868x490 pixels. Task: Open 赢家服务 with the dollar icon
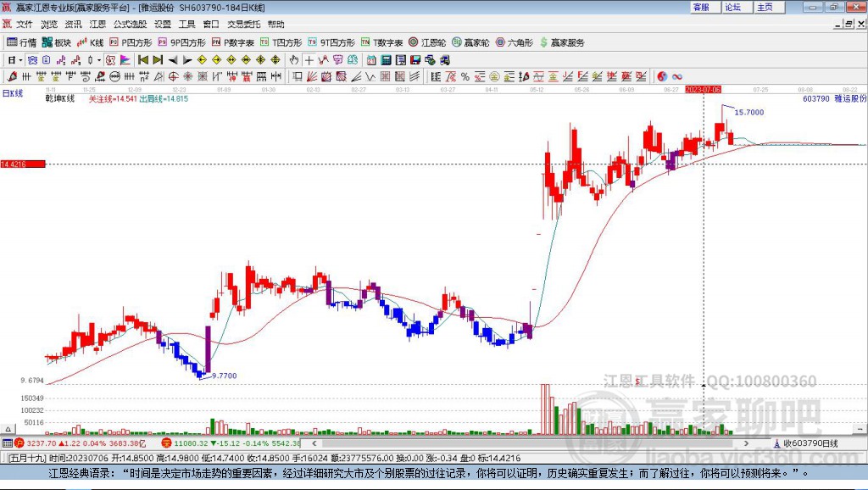coord(562,42)
